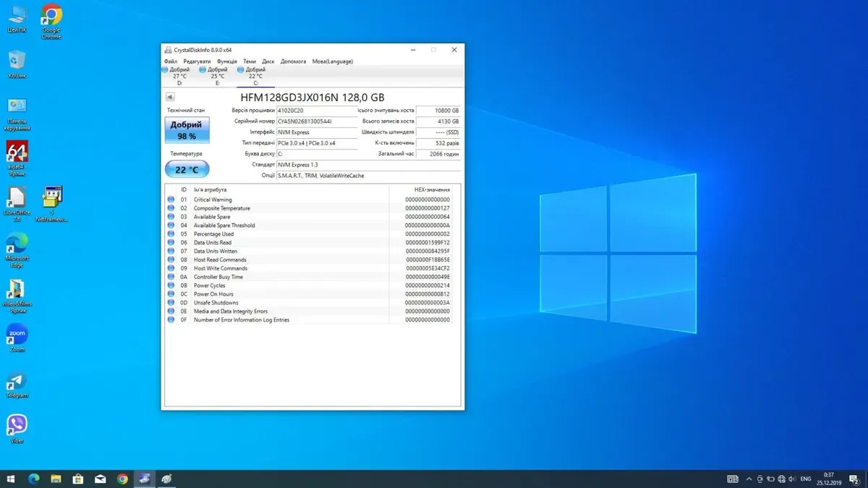
Task: Open the Recycle Bin icon
Action: pyautogui.click(x=17, y=61)
